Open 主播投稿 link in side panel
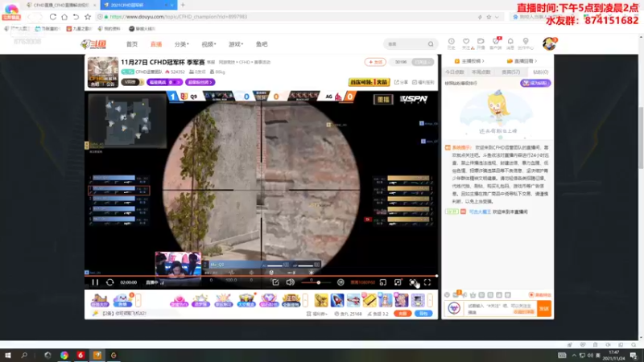Screen dimensions: 644x362 click(469, 61)
